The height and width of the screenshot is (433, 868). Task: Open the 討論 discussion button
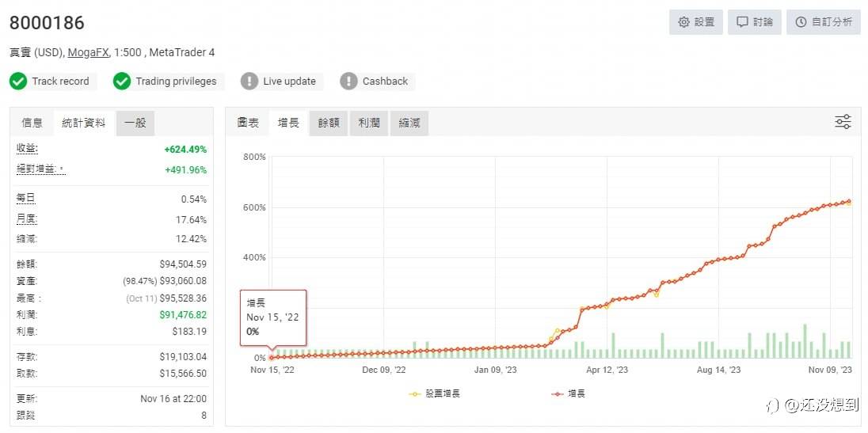(x=754, y=22)
